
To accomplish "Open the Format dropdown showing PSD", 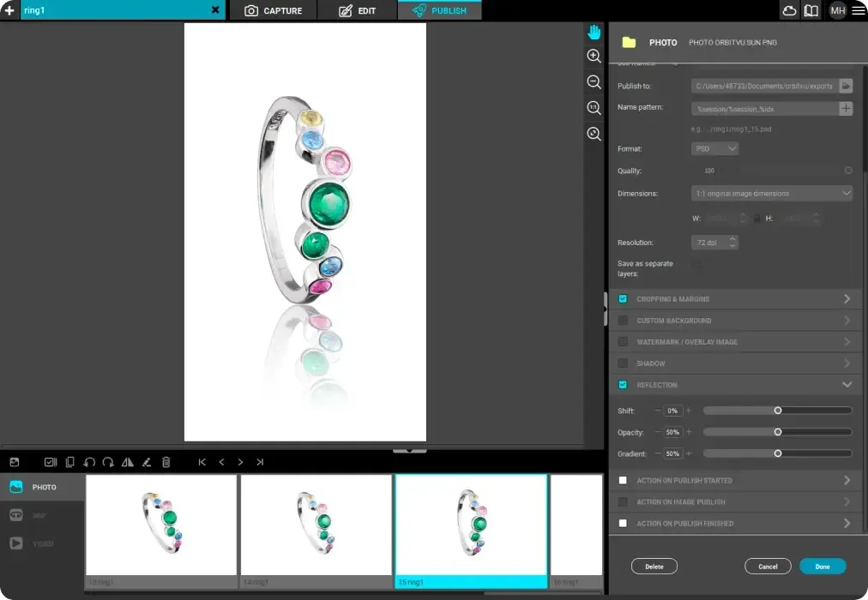I will pos(715,148).
